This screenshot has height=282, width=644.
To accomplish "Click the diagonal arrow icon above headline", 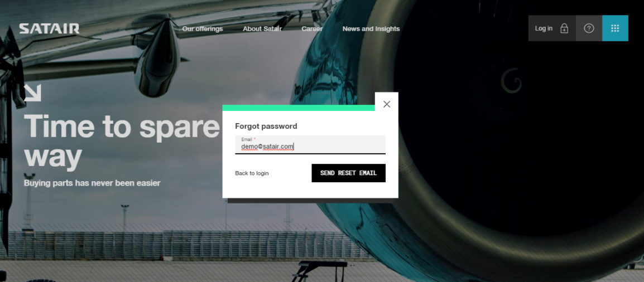I will click(x=32, y=93).
